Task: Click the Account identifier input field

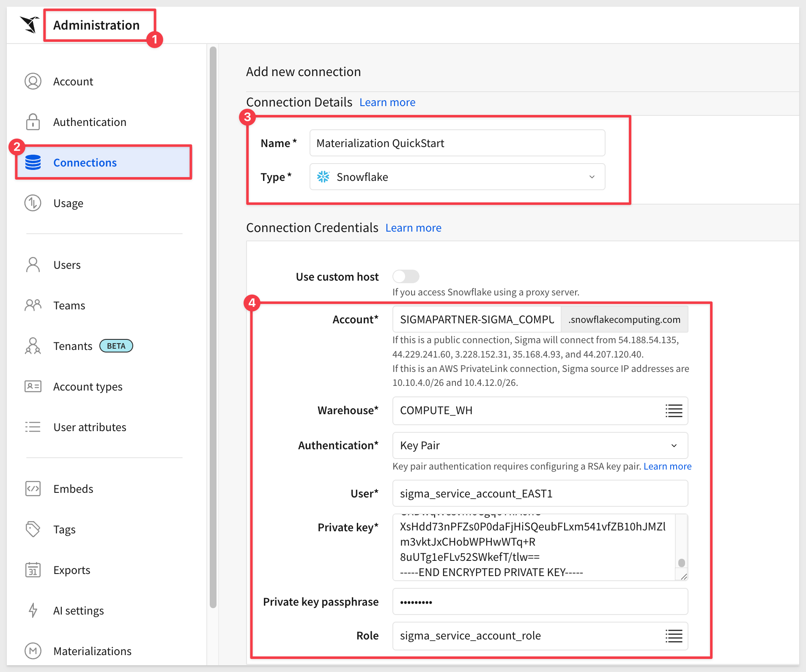Action: pyautogui.click(x=477, y=320)
